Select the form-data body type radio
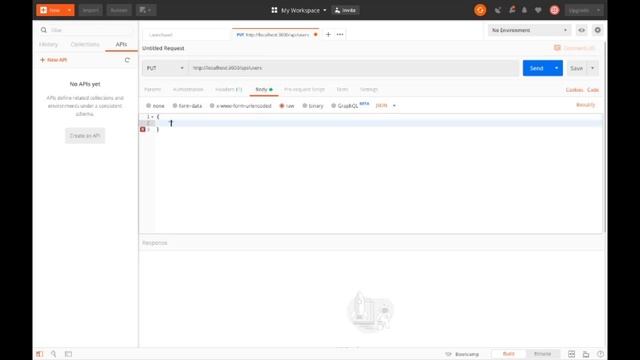 point(175,106)
